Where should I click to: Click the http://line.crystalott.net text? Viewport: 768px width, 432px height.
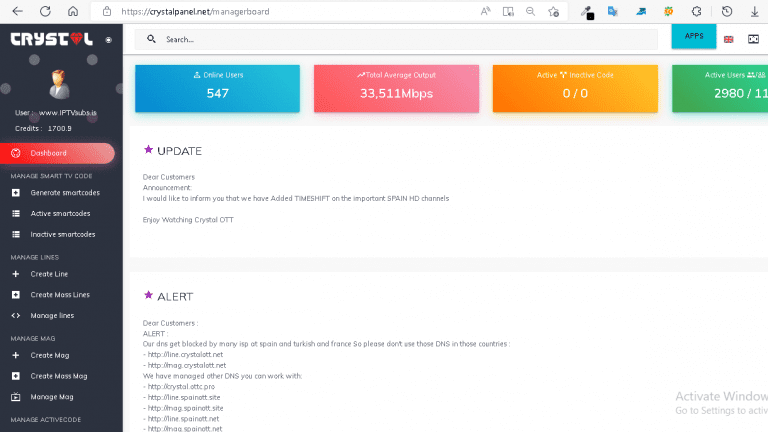click(185, 355)
